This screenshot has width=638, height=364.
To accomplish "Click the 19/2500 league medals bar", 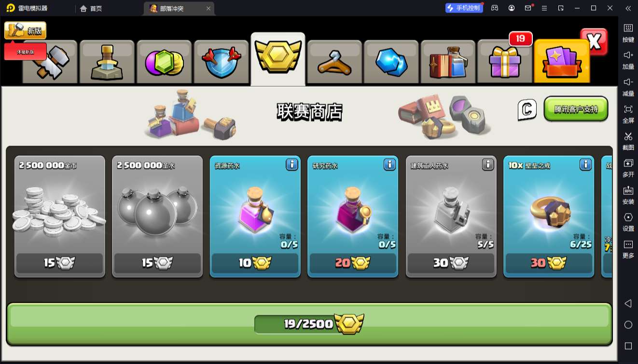I will pos(309,324).
